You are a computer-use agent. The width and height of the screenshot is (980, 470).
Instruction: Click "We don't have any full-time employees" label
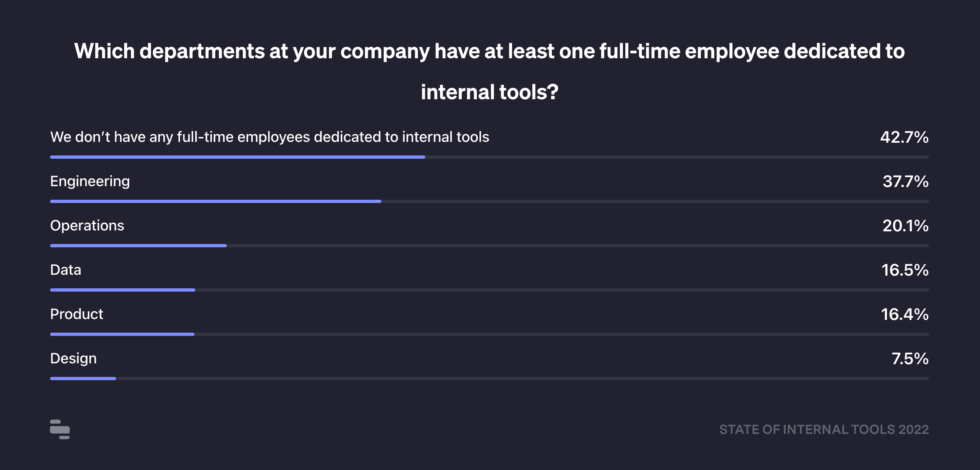click(x=269, y=137)
